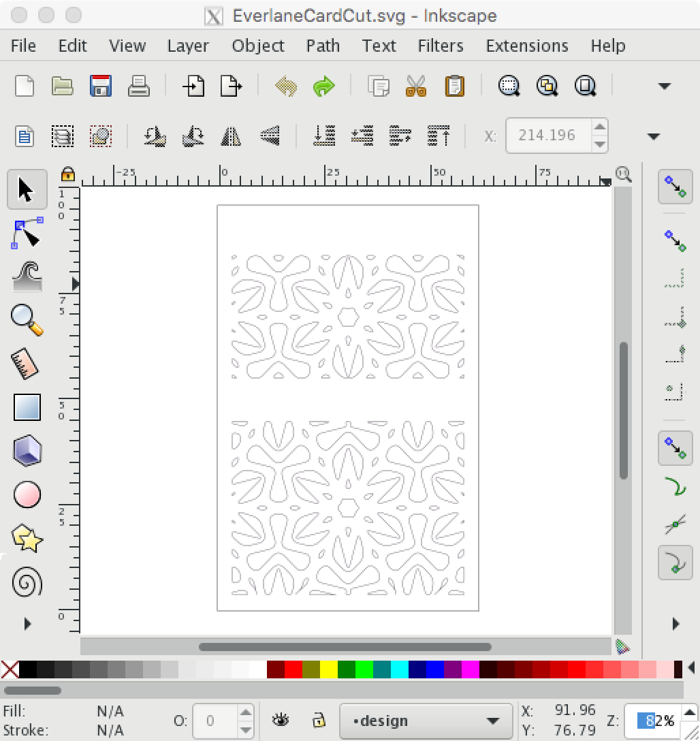Viewport: 700px width, 741px height.
Task: Flip selection vertically
Action: [270, 136]
